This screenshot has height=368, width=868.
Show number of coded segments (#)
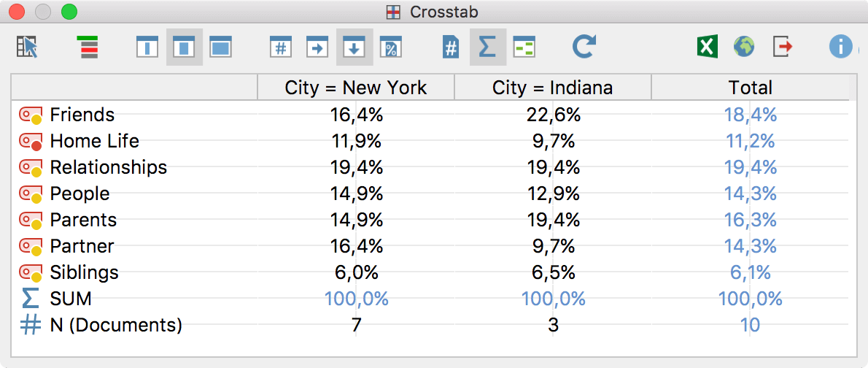tap(281, 47)
